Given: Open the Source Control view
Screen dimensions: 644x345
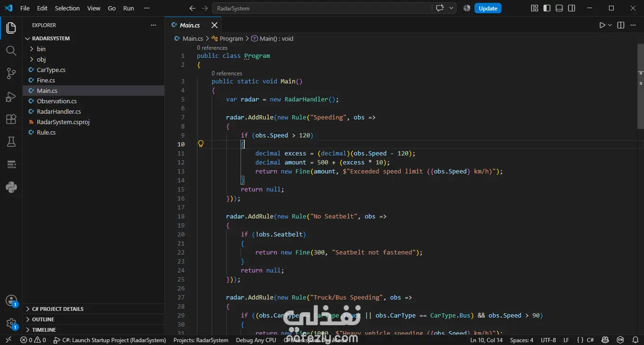Looking at the screenshot, I should pos(11,73).
